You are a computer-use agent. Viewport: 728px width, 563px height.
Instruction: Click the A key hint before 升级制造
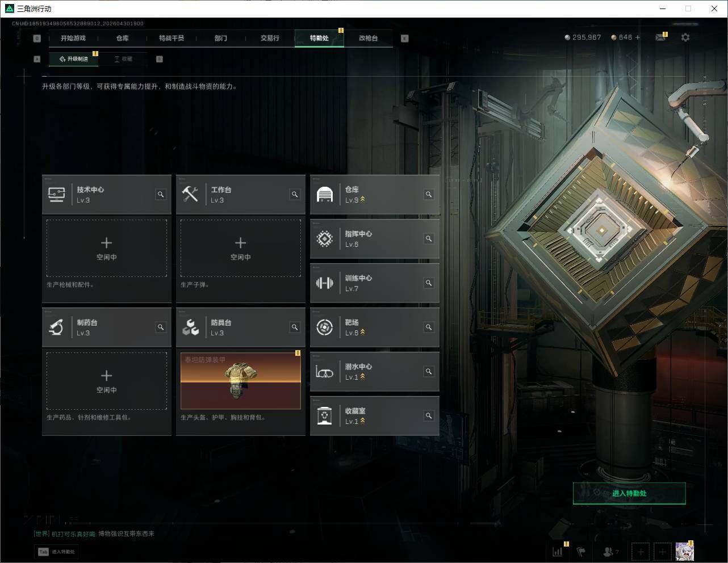tap(37, 59)
